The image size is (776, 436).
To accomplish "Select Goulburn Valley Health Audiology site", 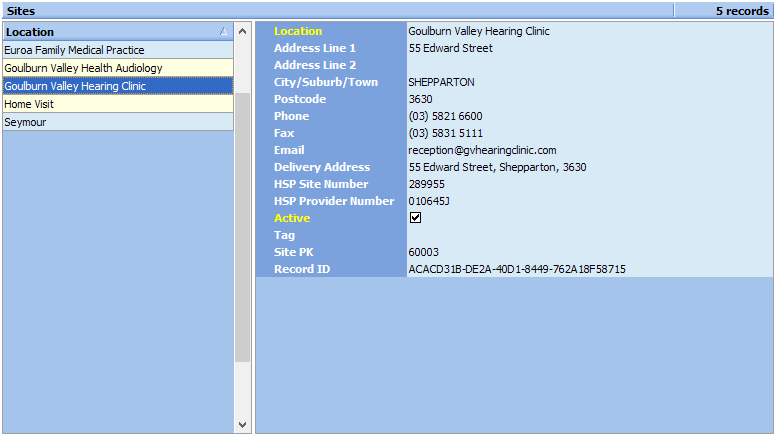I will [x=118, y=68].
